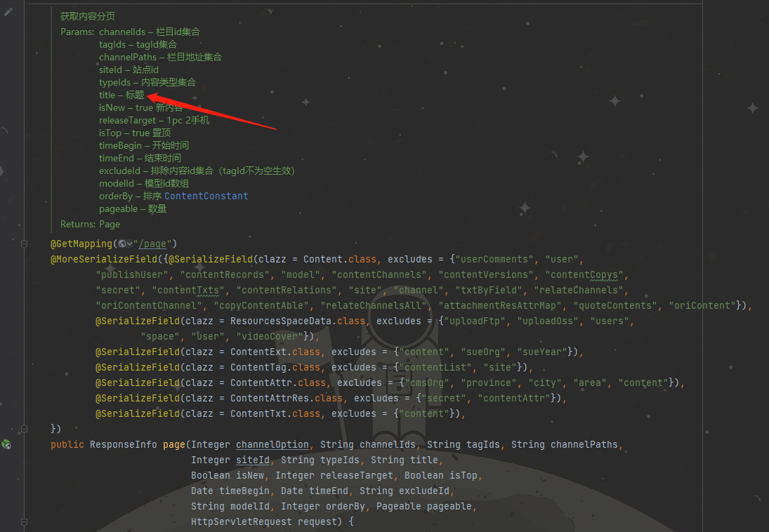Click the timeBegin – 开始时间 doc line

(144, 145)
